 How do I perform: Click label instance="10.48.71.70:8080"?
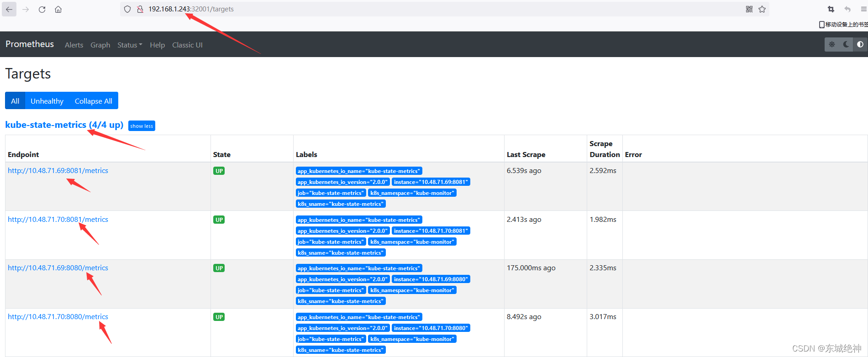point(431,328)
